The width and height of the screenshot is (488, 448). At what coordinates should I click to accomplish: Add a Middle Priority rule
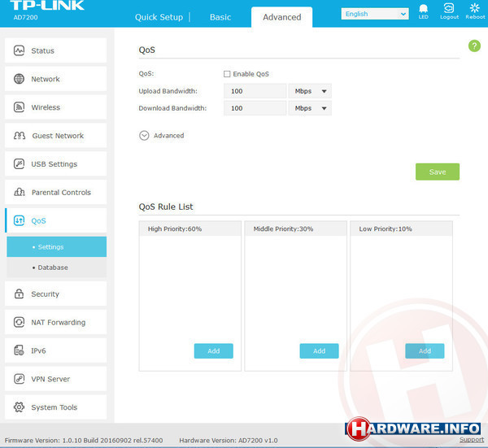click(319, 351)
